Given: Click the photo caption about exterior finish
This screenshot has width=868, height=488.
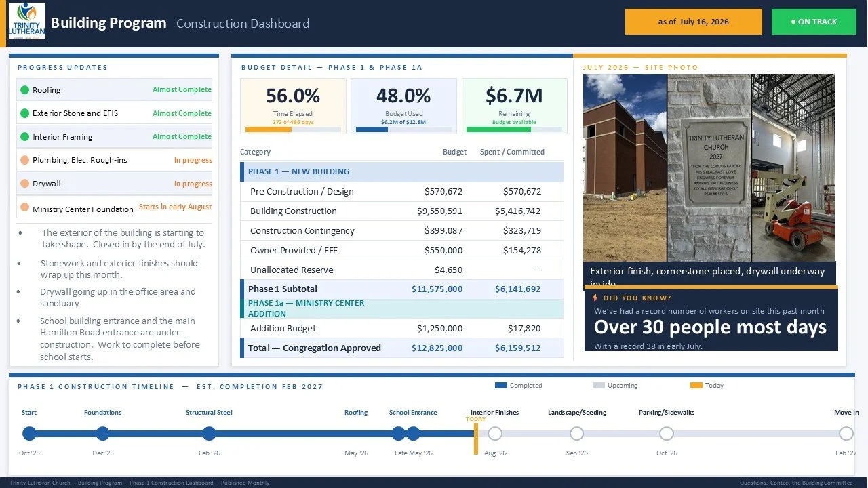Looking at the screenshot, I should click(x=709, y=275).
